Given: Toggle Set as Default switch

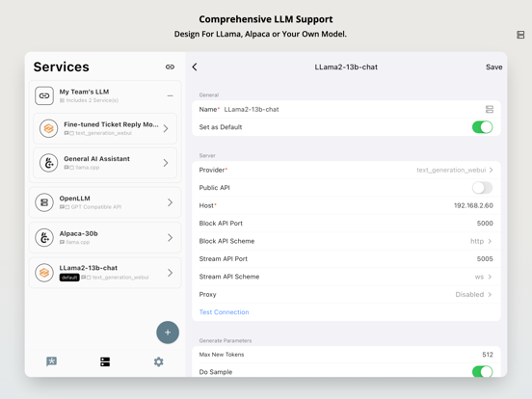Looking at the screenshot, I should click(482, 127).
